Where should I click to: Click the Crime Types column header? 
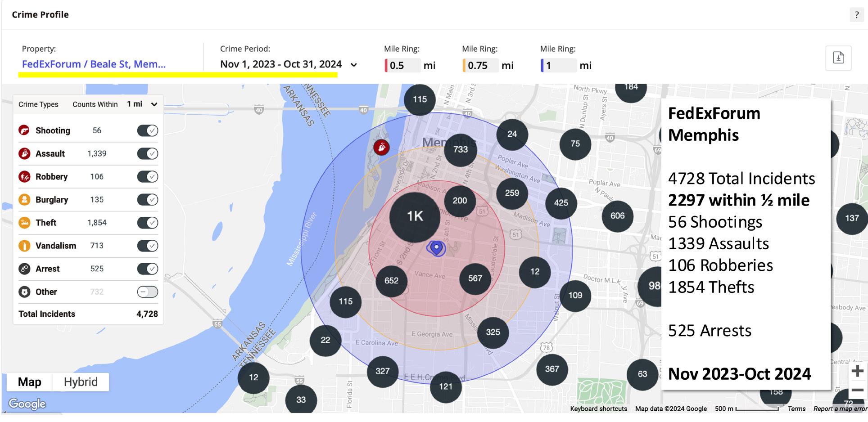(38, 104)
